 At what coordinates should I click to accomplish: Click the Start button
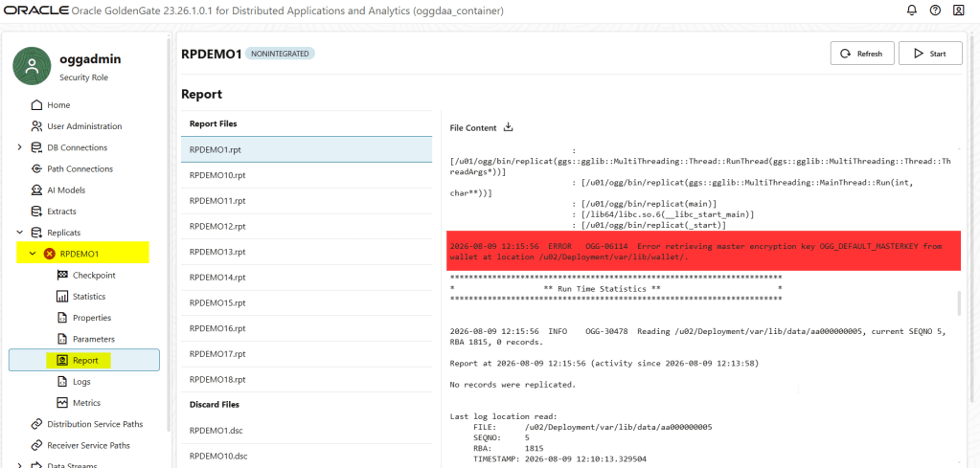click(930, 53)
